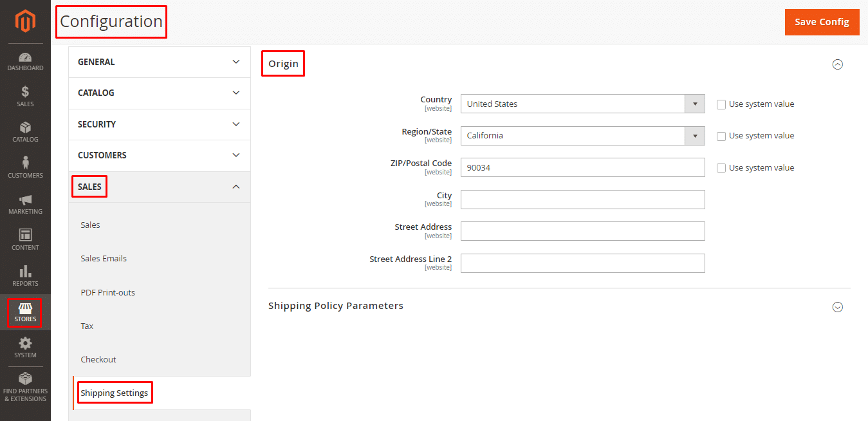Click the Customers sidebar icon
The image size is (868, 421).
tap(25, 167)
